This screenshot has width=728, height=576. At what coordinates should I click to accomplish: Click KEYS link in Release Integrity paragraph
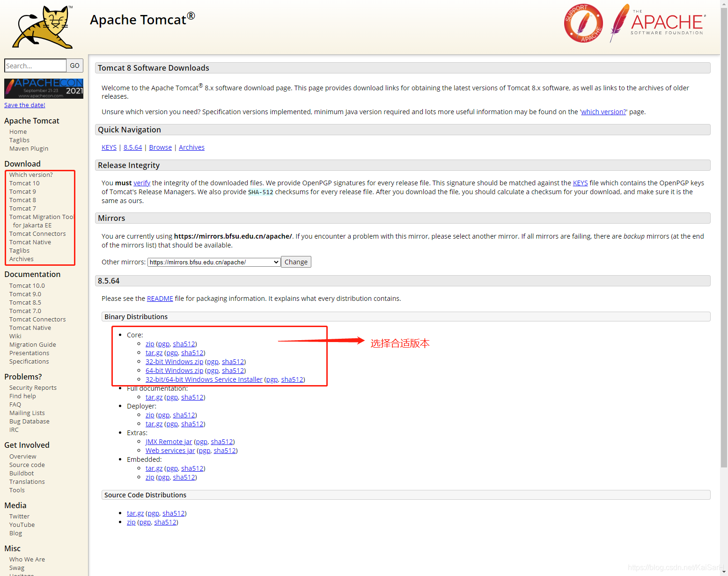coord(581,183)
